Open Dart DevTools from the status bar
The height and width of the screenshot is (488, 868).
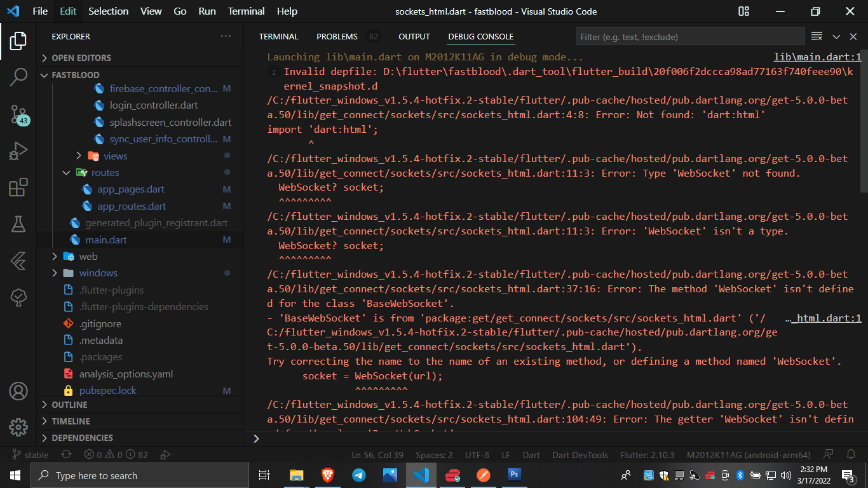(580, 454)
